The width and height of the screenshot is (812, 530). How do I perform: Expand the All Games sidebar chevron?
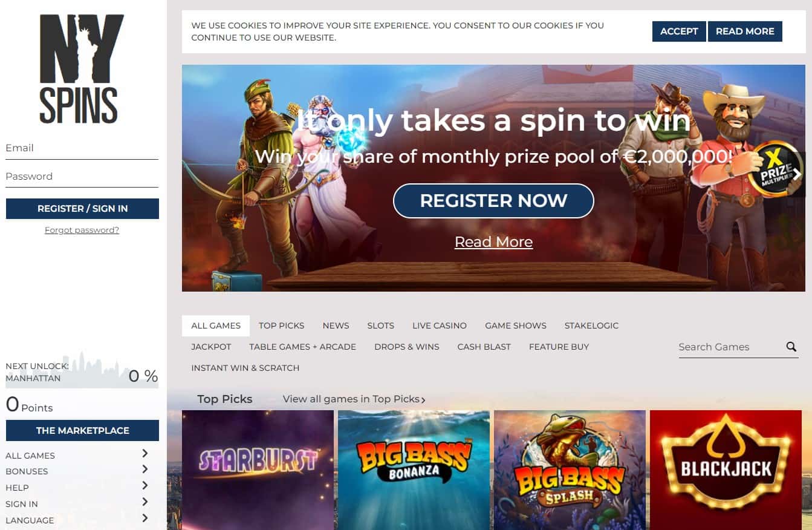click(145, 453)
